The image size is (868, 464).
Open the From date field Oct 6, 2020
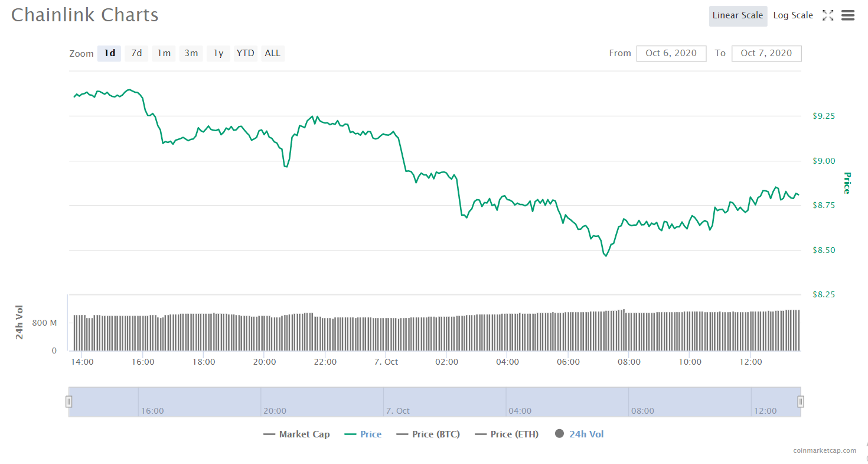point(671,53)
